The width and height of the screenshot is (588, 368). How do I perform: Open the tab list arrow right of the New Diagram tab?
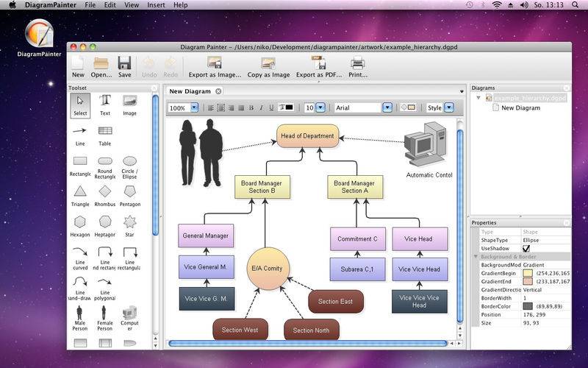(462, 91)
